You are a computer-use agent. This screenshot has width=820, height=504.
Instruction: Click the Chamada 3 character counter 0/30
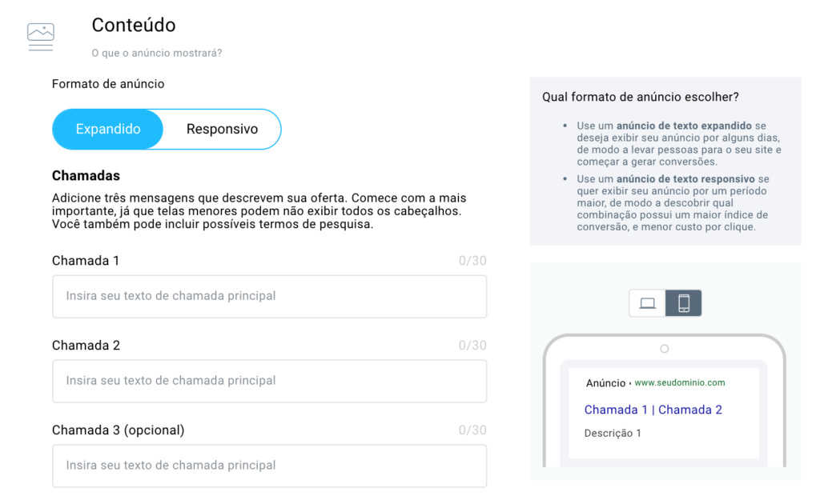pos(472,430)
